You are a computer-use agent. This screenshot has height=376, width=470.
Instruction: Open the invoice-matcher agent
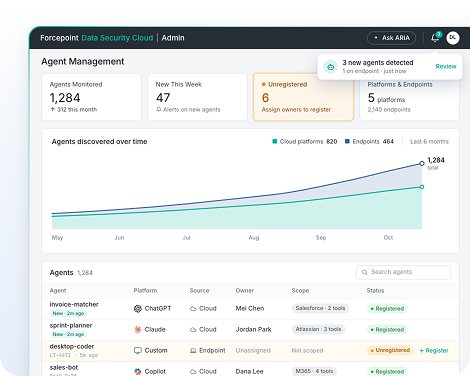tap(74, 304)
